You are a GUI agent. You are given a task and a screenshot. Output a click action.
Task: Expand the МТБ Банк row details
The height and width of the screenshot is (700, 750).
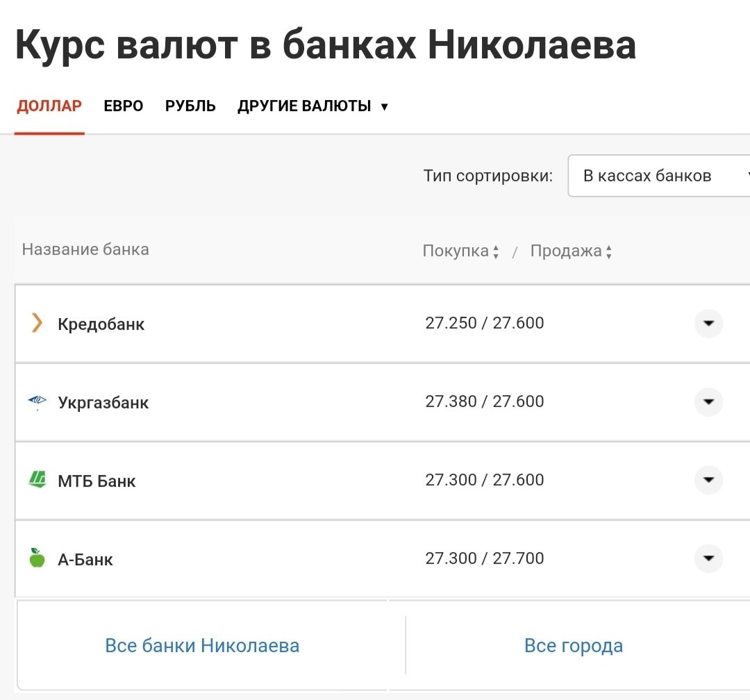708,480
